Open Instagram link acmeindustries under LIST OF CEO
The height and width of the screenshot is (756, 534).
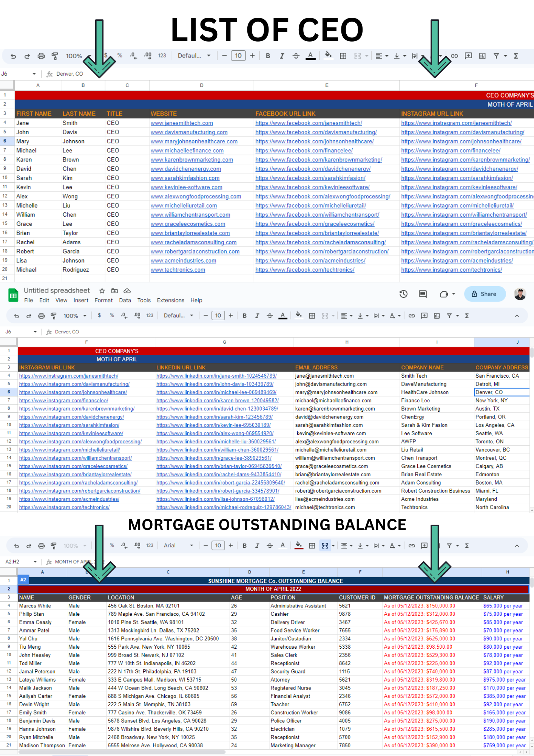click(457, 260)
